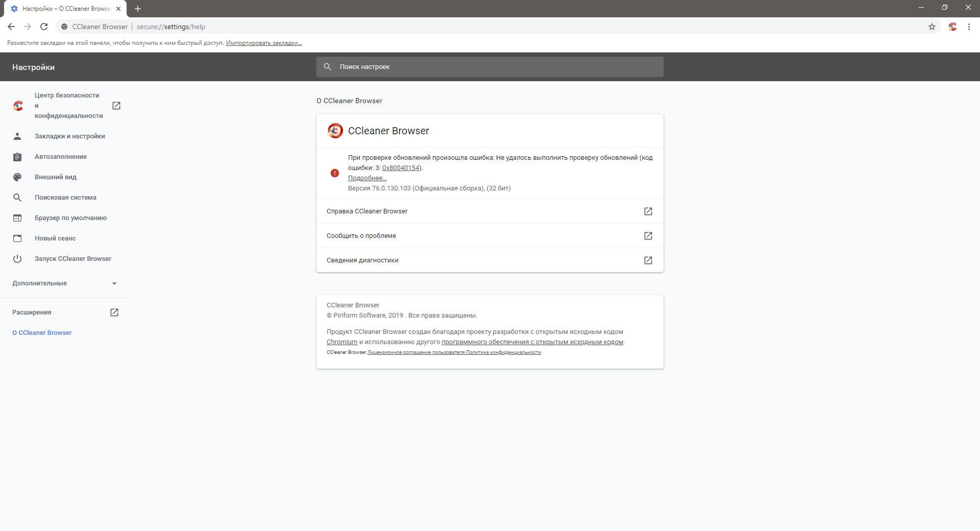Image resolution: width=980 pixels, height=531 pixels.
Task: Click the external link icon for Сведения диагностики
Action: 648,260
